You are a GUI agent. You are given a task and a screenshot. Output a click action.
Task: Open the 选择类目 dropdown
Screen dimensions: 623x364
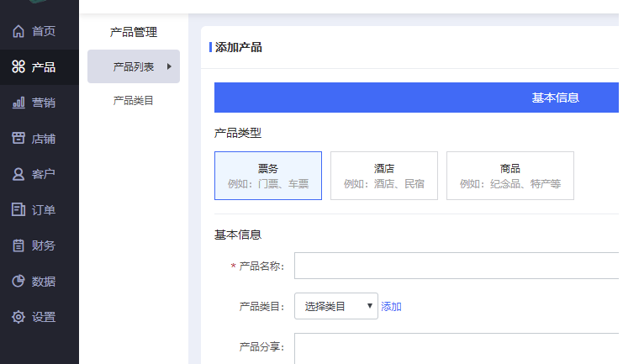[336, 306]
